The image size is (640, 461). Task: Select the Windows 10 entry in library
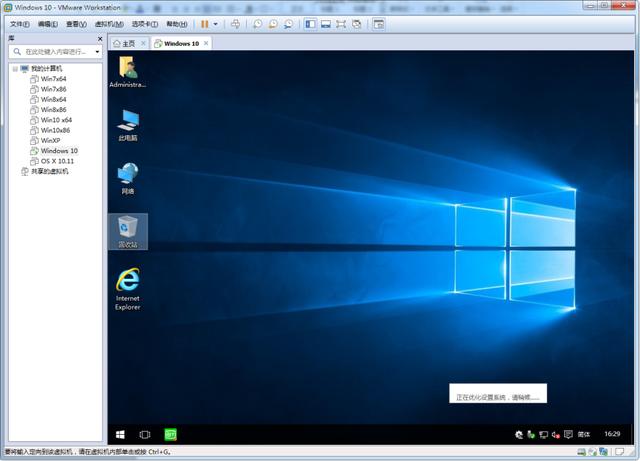59,151
